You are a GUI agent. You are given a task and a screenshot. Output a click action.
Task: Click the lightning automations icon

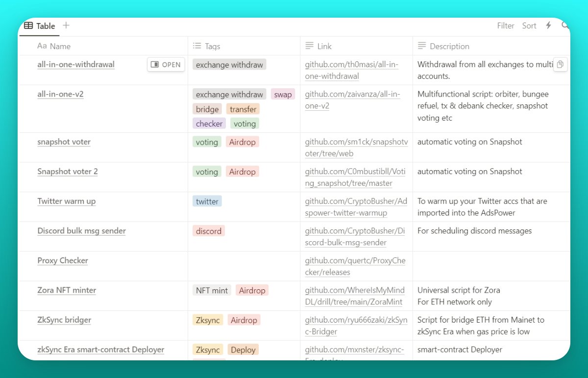pyautogui.click(x=549, y=25)
